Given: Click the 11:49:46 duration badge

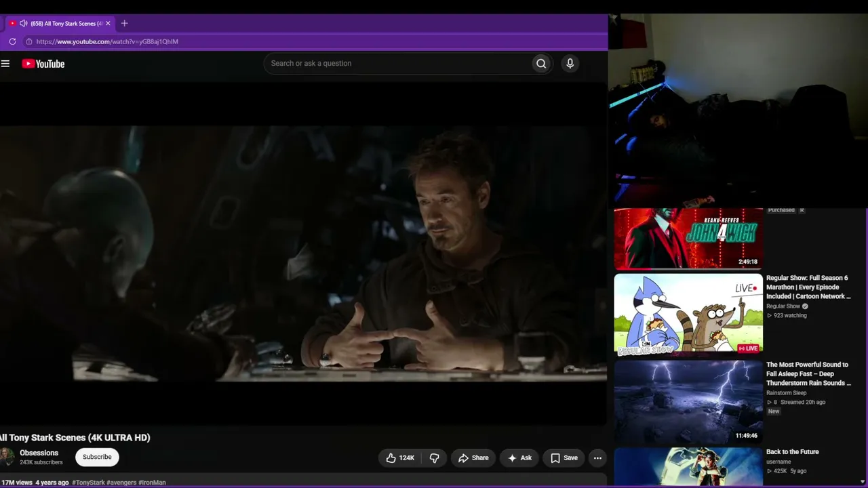Looking at the screenshot, I should pos(747,436).
